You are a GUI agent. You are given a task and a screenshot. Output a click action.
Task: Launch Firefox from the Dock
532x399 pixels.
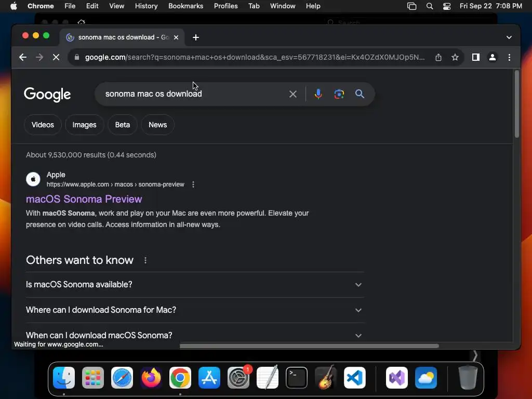[151, 378]
